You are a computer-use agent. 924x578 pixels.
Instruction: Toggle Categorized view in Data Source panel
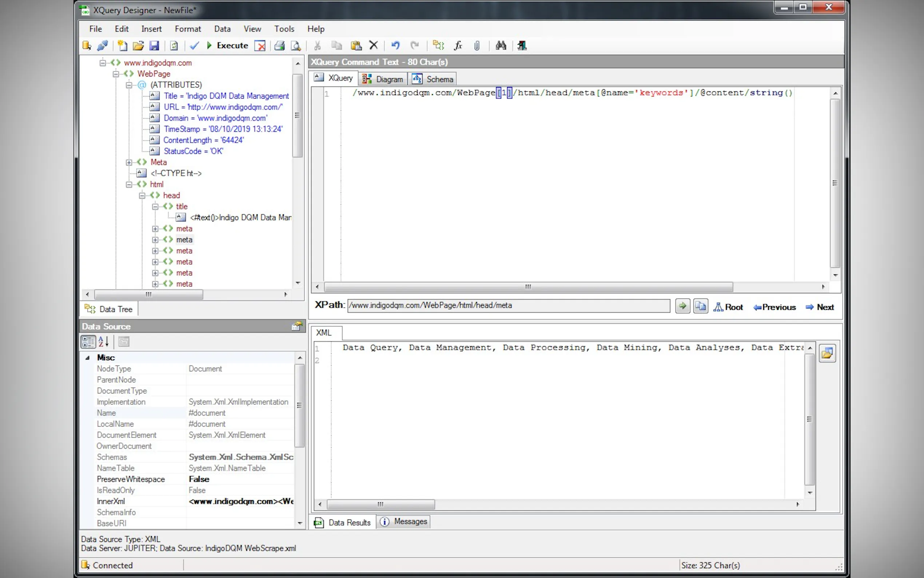tap(88, 342)
